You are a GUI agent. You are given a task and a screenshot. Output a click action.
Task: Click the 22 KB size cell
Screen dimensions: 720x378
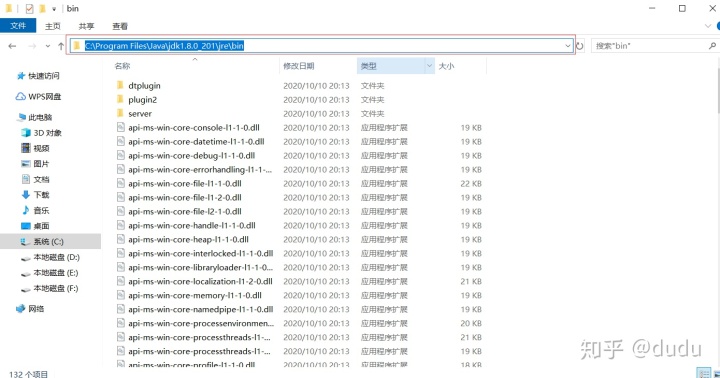point(471,184)
